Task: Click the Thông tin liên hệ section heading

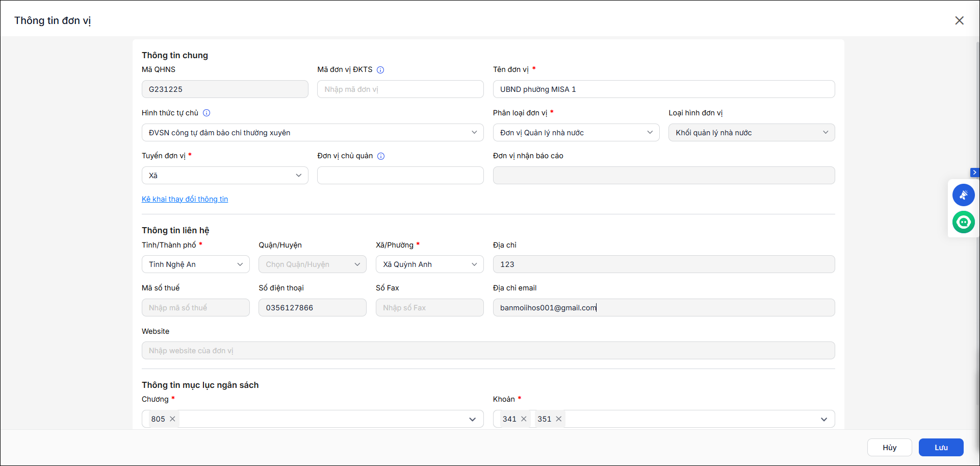Action: pyautogui.click(x=175, y=230)
